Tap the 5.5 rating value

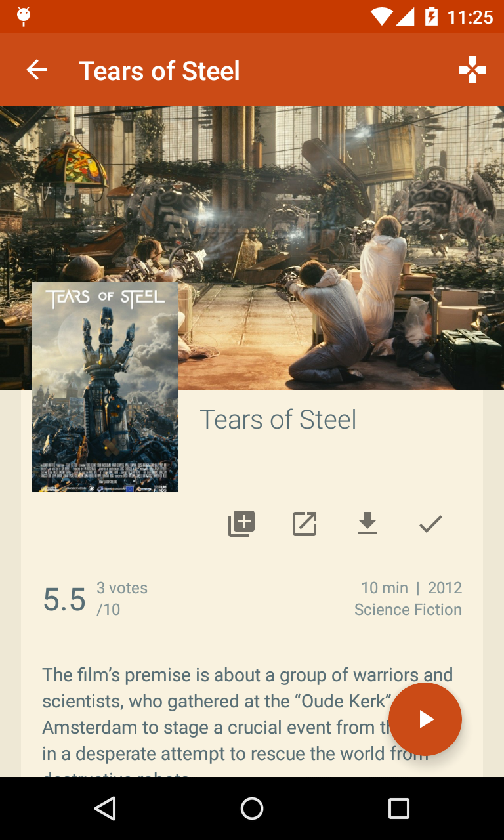[64, 599]
